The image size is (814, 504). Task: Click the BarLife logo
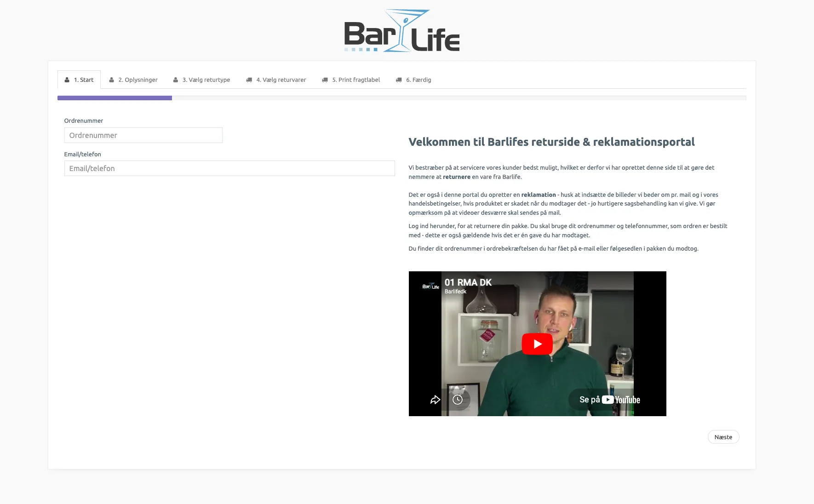tap(402, 31)
